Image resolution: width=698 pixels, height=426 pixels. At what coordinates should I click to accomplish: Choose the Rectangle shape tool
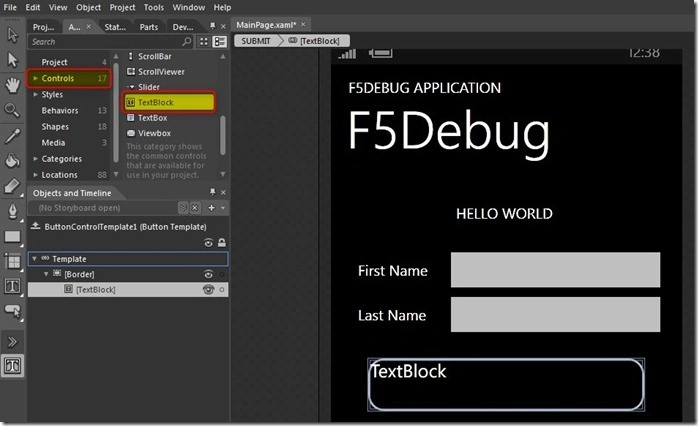[x=12, y=236]
